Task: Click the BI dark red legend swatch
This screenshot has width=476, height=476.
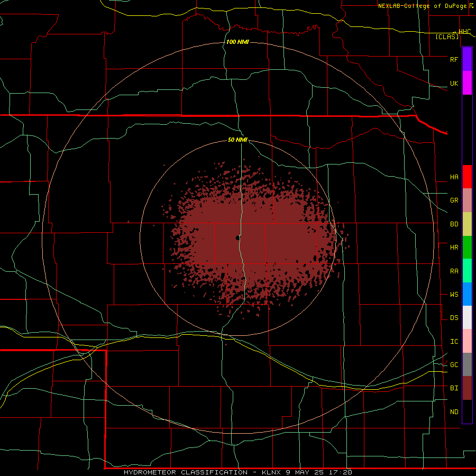Action: click(467, 388)
